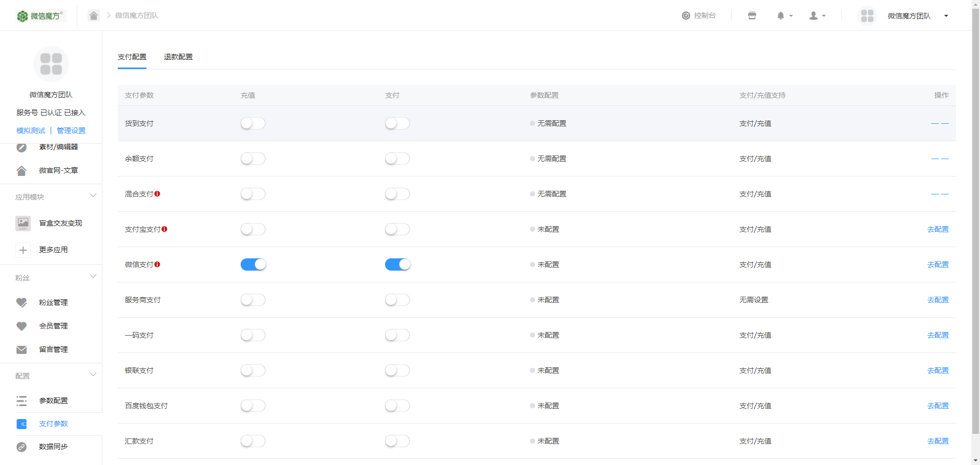Image resolution: width=980 pixels, height=465 pixels.
Task: Click the 微信魔方 logo
Action: pos(40,16)
